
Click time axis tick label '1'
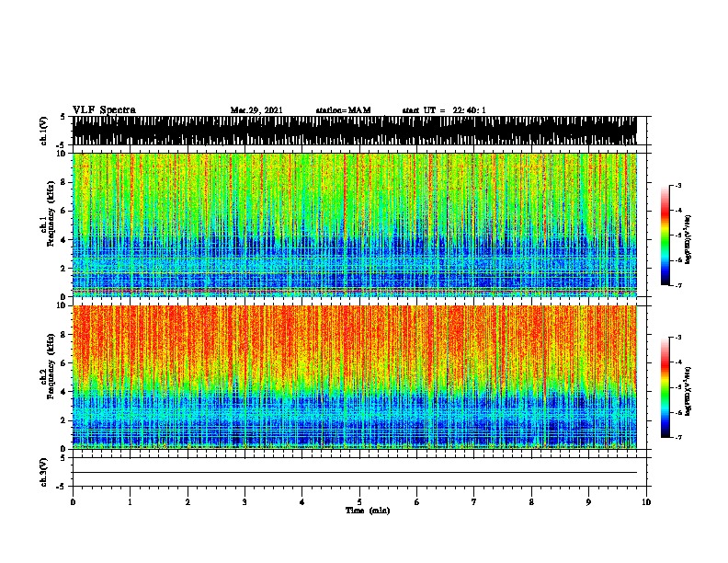pos(130,502)
